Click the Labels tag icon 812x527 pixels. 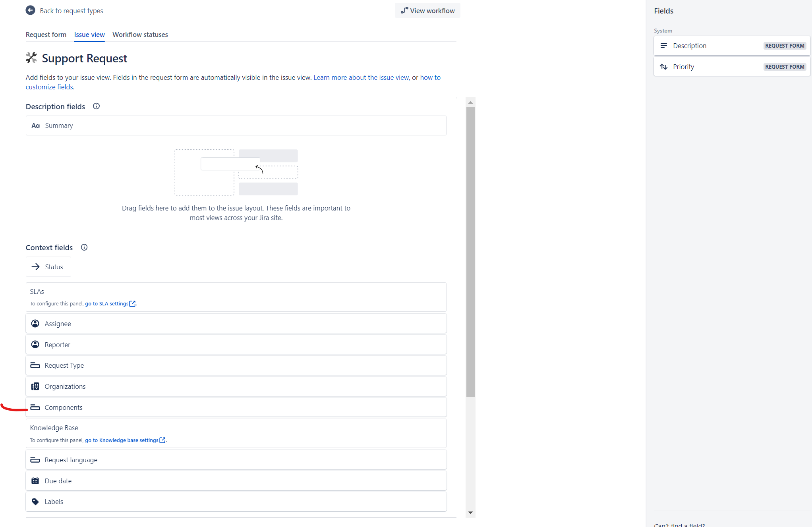[35, 502]
